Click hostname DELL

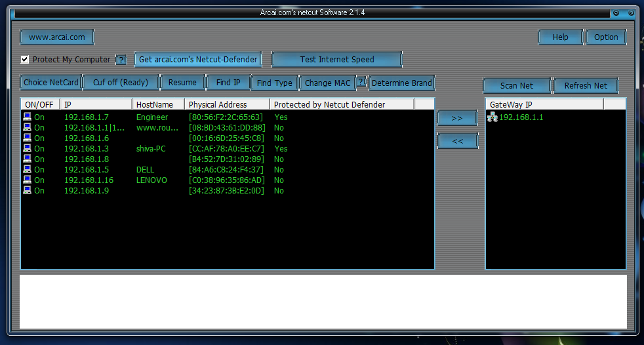click(x=146, y=170)
